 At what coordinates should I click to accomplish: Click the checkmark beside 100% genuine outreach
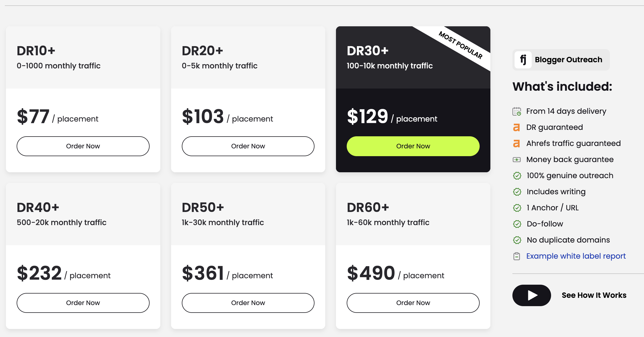[517, 176]
